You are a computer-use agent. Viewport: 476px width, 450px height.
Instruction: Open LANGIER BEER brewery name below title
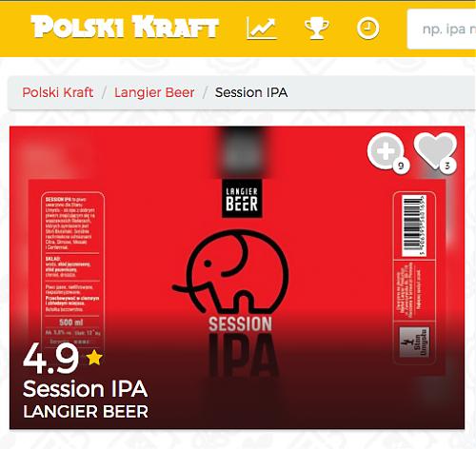86,412
